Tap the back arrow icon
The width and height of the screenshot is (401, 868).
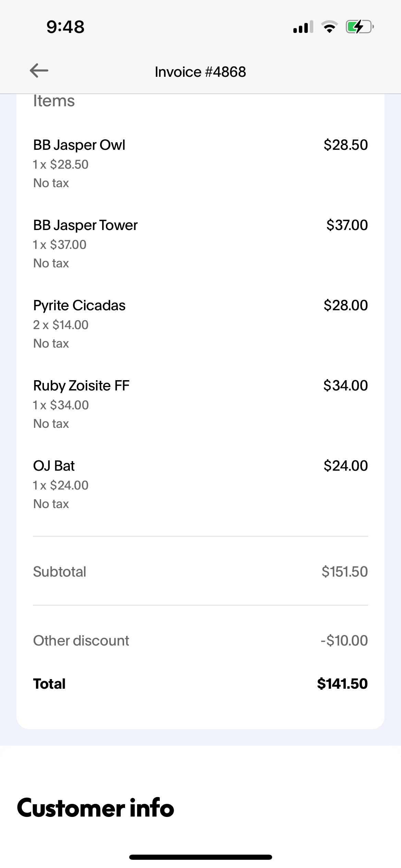click(39, 71)
